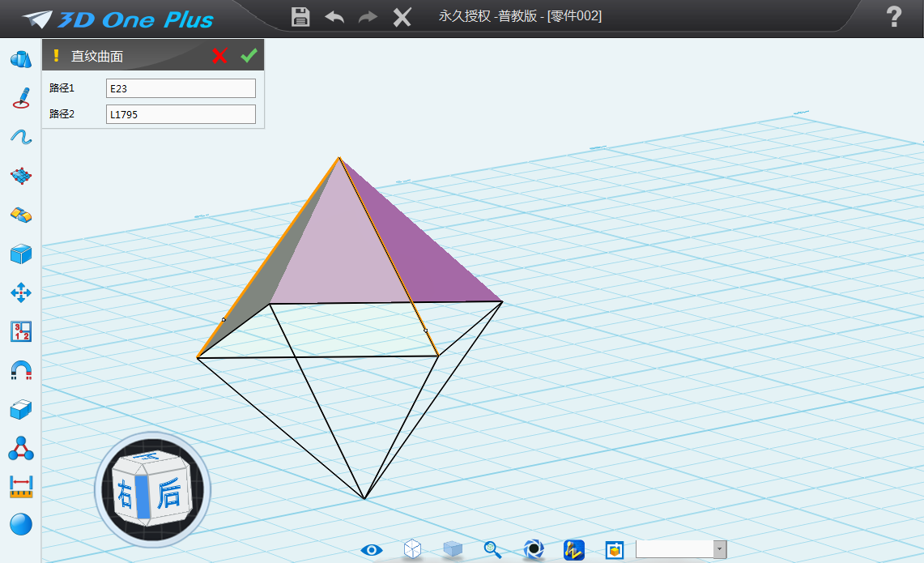Switch to wireframe cube display mode
Viewport: 924px width, 563px height.
[412, 549]
